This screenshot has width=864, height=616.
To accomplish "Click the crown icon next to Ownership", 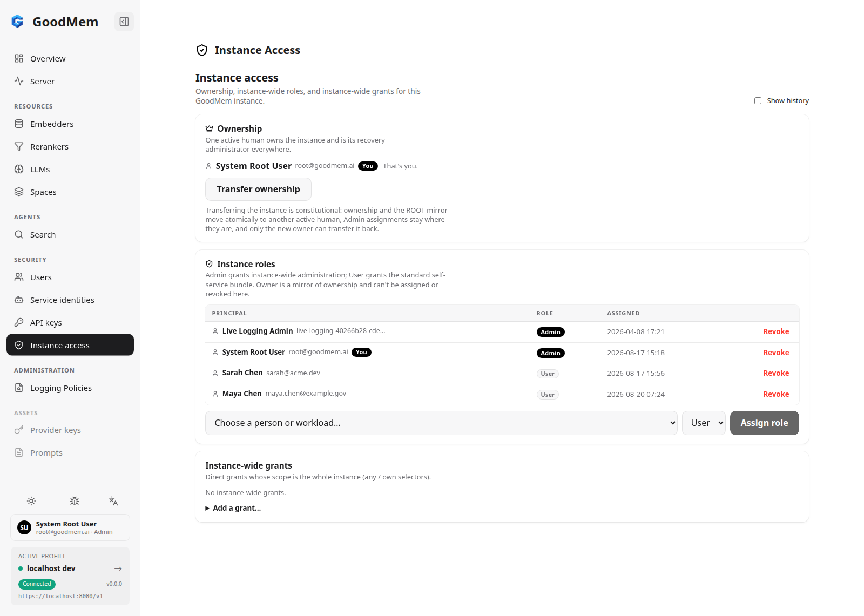I will pyautogui.click(x=209, y=128).
